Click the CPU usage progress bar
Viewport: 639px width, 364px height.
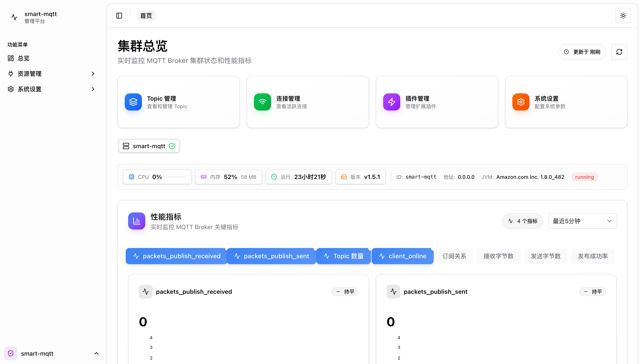pos(176,177)
